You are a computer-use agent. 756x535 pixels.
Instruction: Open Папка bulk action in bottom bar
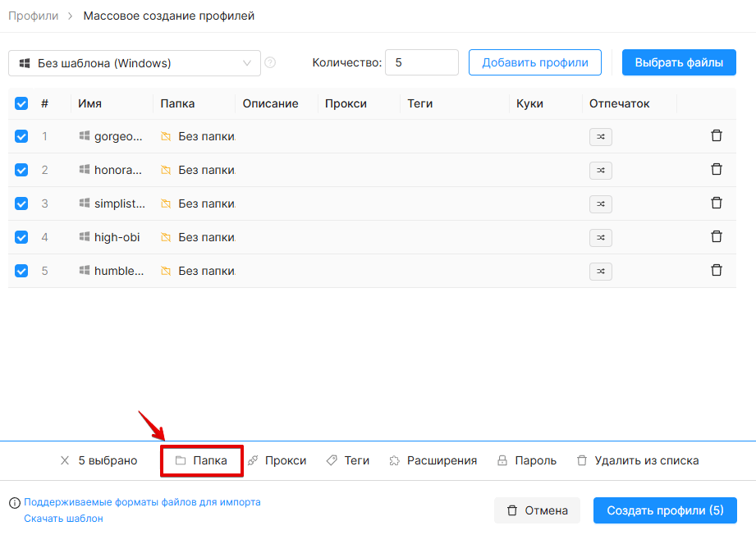click(201, 461)
